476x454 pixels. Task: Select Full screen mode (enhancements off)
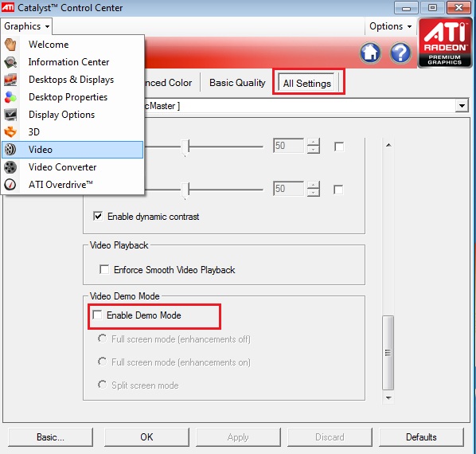click(103, 339)
